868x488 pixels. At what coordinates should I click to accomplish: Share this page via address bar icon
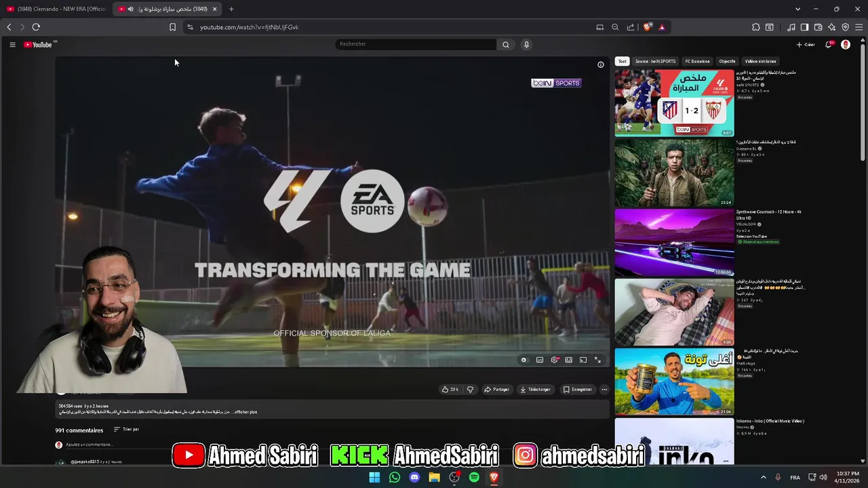pos(631,27)
